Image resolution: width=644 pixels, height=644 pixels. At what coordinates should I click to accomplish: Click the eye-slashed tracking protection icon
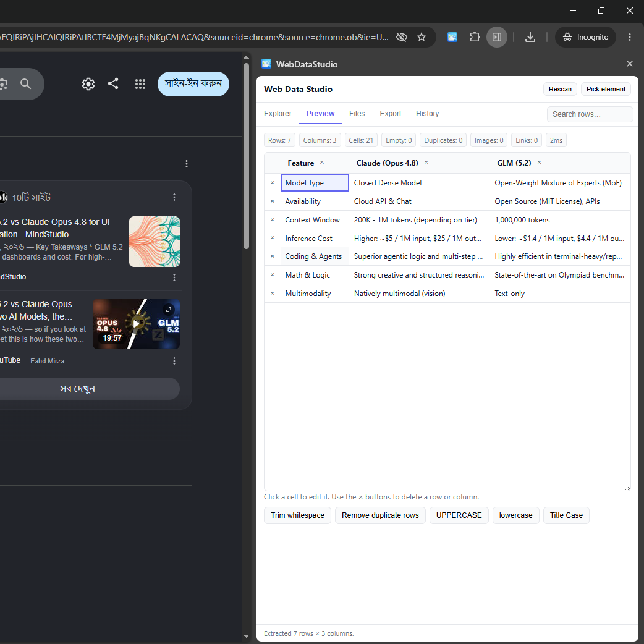[402, 37]
